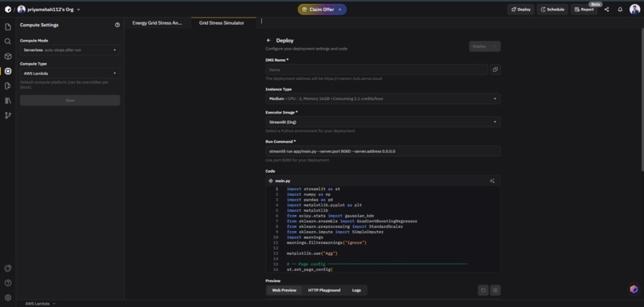
Task: Select the highlighted Compute settings sidebar icon
Action: [x=8, y=71]
